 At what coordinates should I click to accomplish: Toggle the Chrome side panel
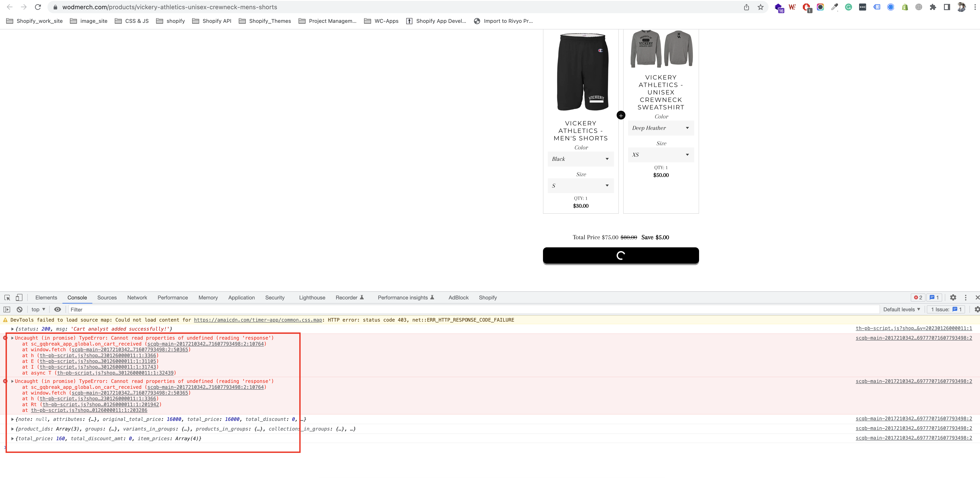[947, 7]
